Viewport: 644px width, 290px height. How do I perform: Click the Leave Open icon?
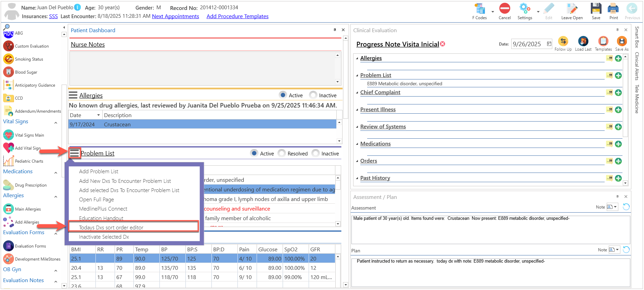(572, 9)
